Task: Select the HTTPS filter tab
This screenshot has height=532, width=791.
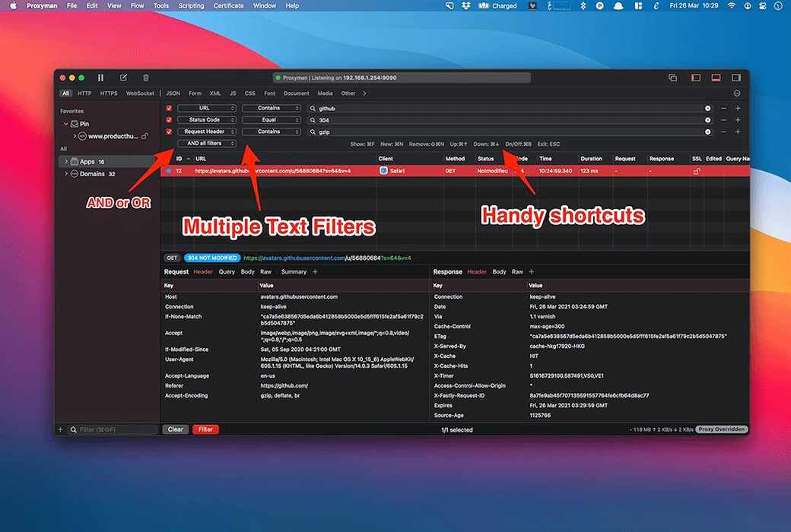Action: coord(109,93)
